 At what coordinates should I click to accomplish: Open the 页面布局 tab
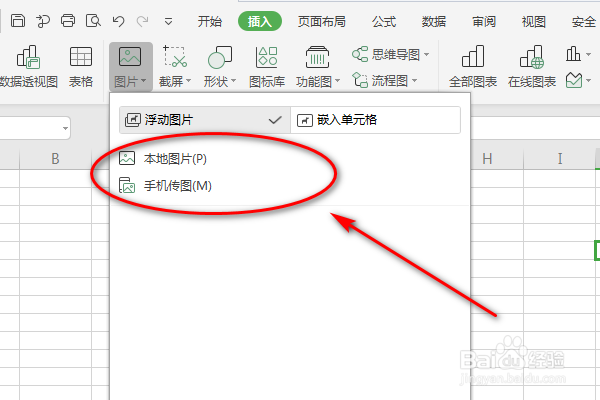[321, 21]
